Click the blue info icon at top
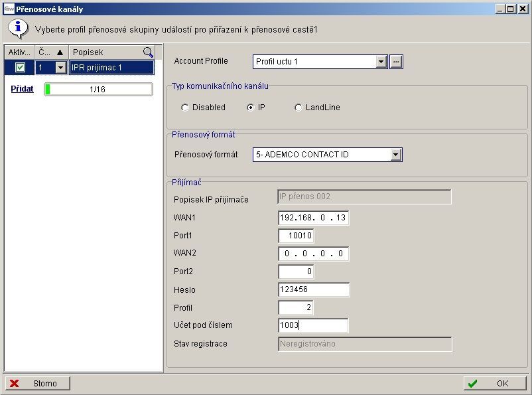The image size is (532, 395). [x=17, y=29]
